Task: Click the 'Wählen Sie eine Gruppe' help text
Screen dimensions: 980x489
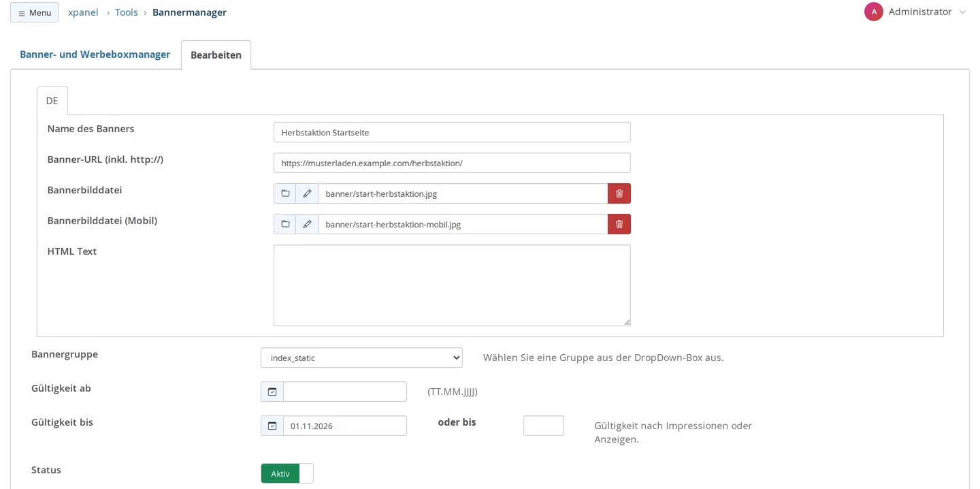Action: [x=604, y=358]
